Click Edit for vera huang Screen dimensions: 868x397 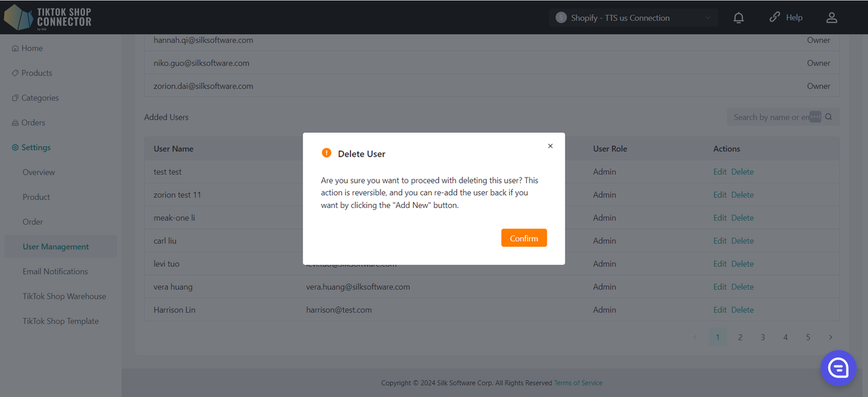click(719, 287)
